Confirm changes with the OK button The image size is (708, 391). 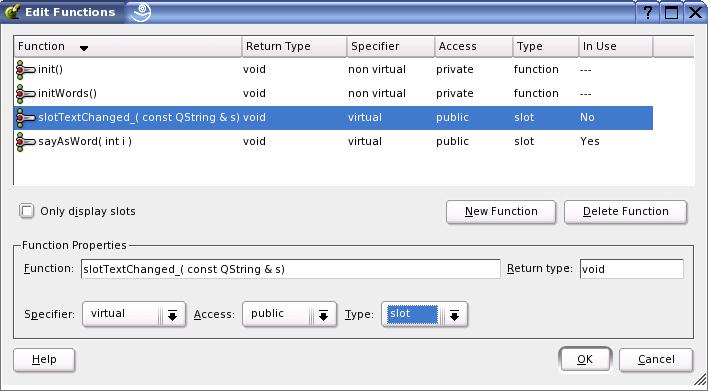[x=585, y=359]
